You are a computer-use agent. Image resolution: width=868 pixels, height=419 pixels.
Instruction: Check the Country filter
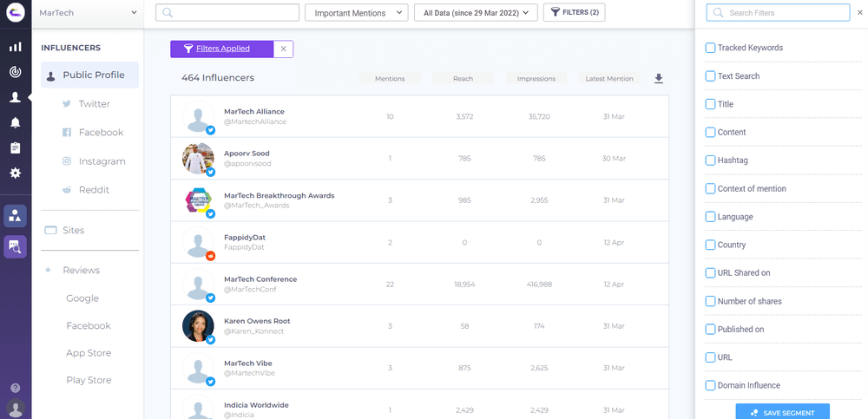click(710, 245)
